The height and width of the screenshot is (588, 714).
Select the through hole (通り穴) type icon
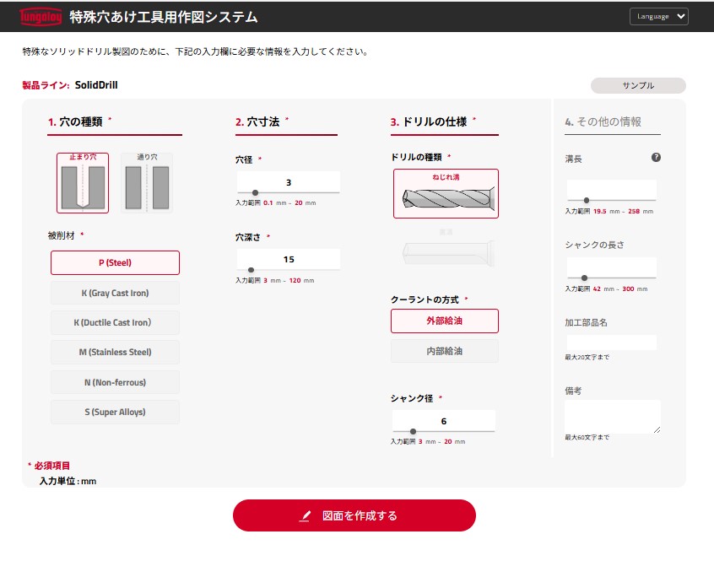coord(147,182)
